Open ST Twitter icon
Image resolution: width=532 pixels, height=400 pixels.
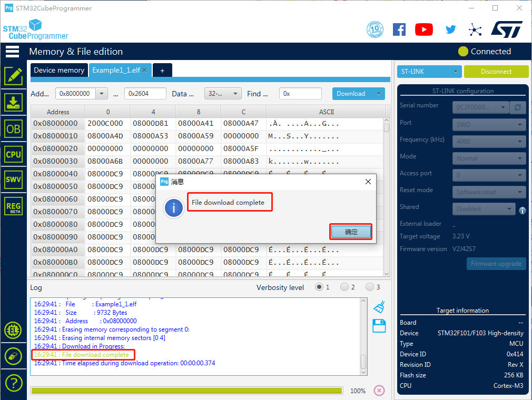450,29
